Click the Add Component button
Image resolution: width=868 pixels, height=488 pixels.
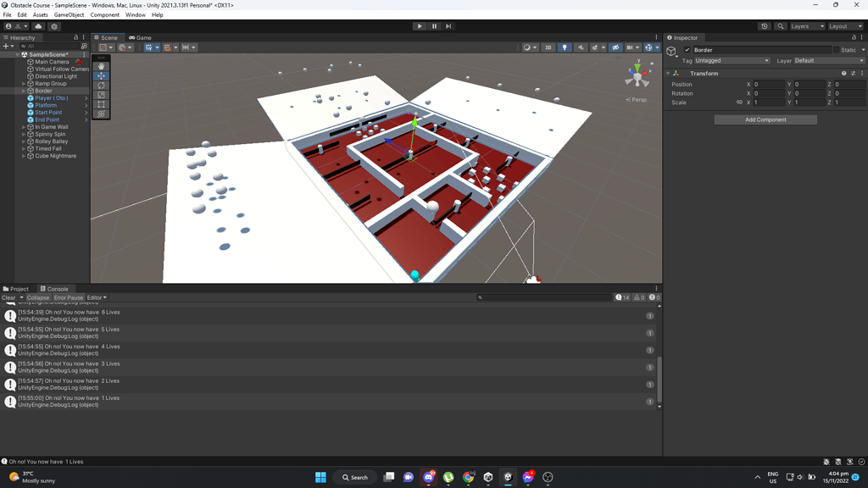(x=765, y=119)
